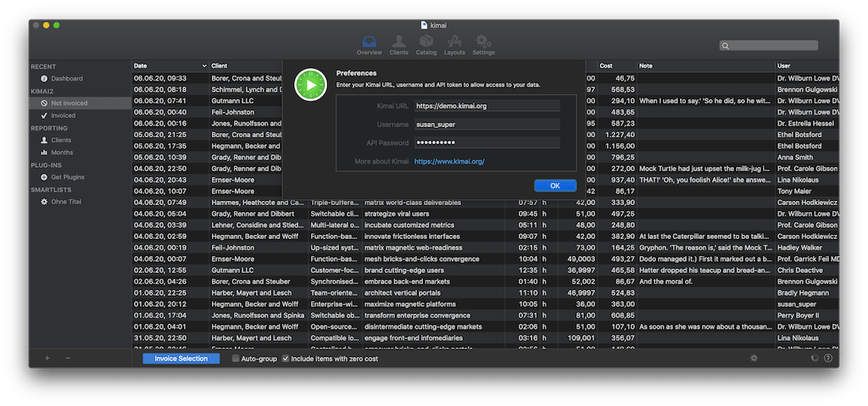Viewport: 868px width, 406px height.
Task: Select Not invoiced in sidebar
Action: [81, 103]
